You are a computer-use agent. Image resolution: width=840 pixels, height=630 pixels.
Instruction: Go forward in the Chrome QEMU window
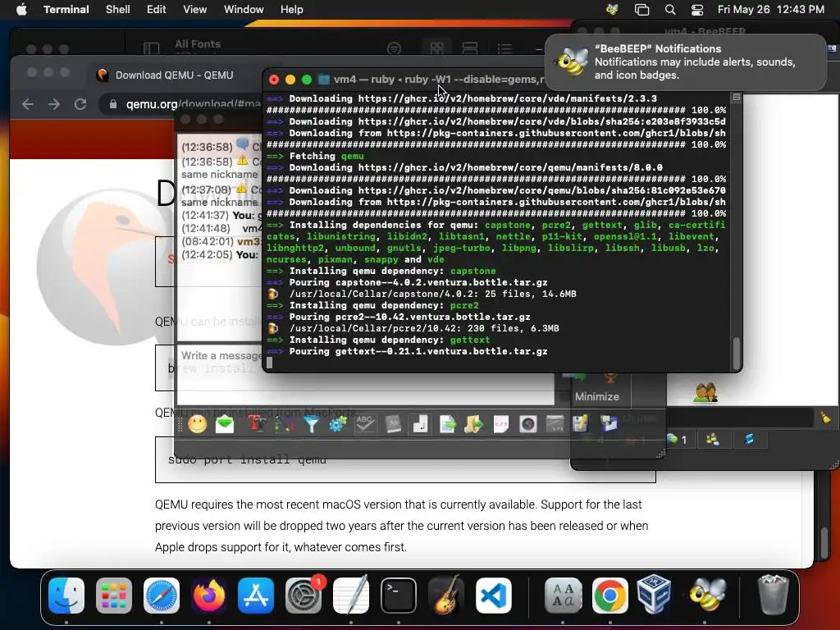(54, 104)
